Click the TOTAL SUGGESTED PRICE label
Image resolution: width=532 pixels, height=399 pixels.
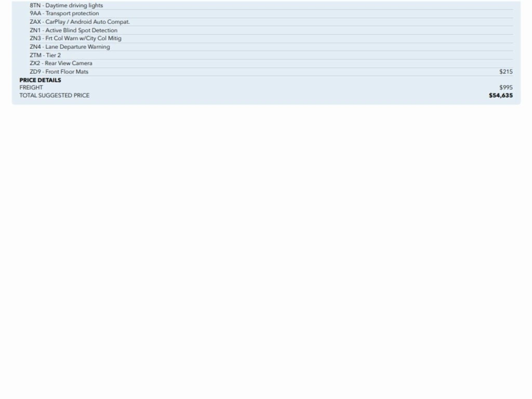click(x=54, y=96)
